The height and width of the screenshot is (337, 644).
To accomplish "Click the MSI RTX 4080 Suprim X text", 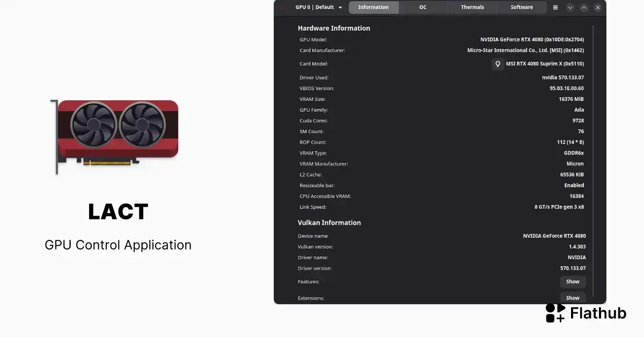I will pos(545,64).
